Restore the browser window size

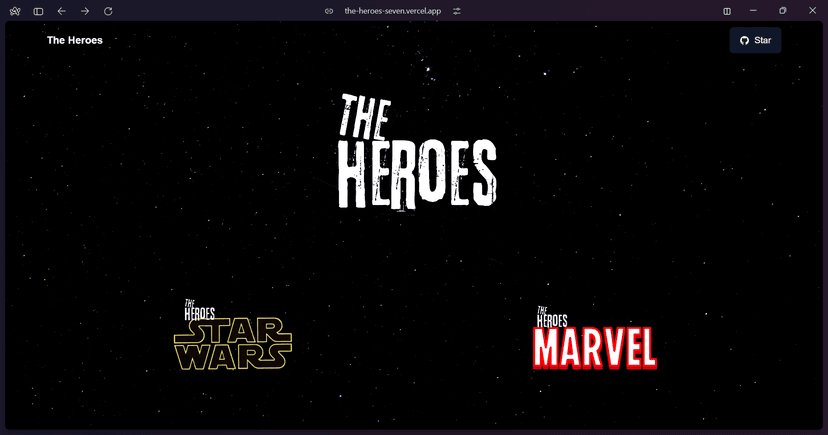click(783, 11)
